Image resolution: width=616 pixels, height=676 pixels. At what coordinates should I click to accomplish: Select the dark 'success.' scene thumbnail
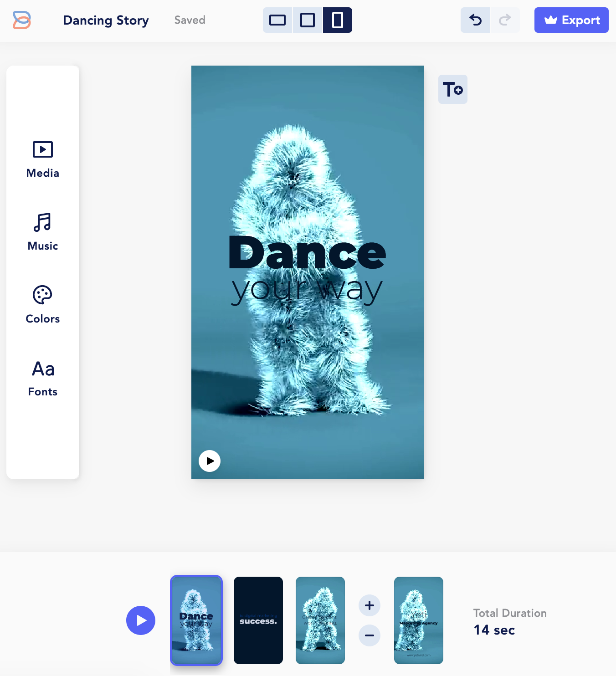click(258, 620)
